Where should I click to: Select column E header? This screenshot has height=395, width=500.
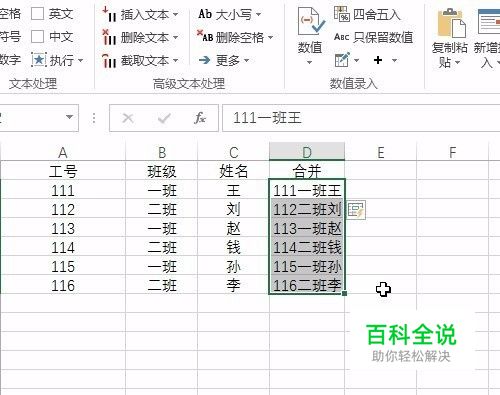click(x=381, y=152)
